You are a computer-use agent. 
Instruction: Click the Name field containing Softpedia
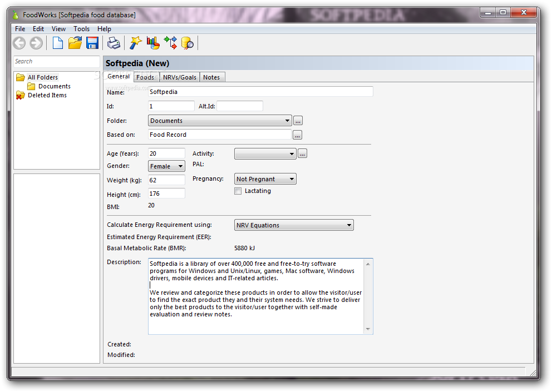tap(260, 92)
